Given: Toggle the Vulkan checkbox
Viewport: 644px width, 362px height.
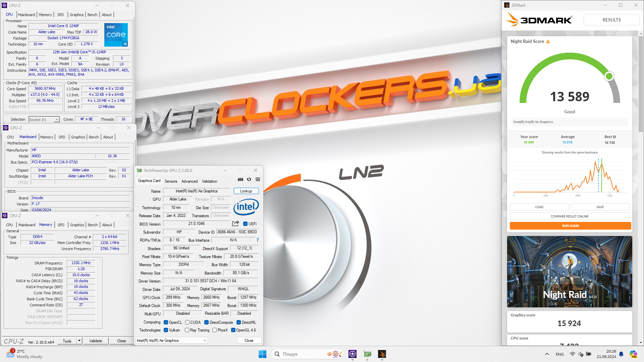Looking at the screenshot, I should 166,330.
